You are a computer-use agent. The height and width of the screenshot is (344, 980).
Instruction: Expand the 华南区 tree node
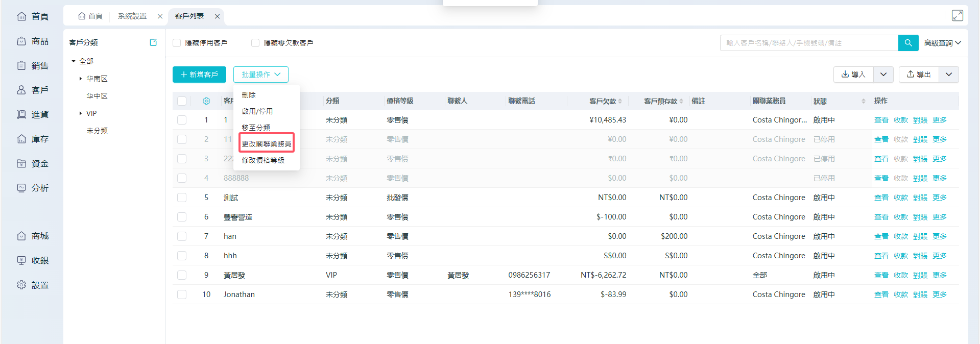tap(81, 79)
